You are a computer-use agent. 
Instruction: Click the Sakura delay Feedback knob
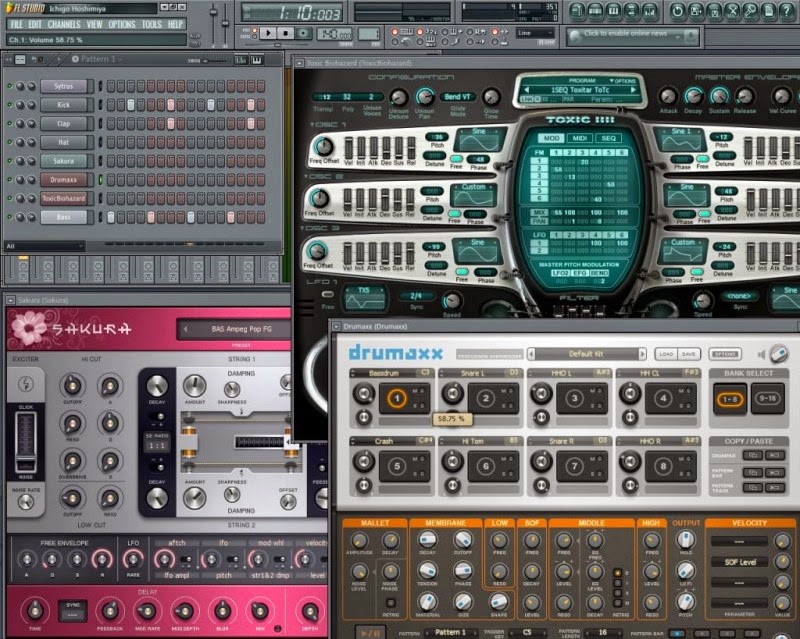(109, 610)
